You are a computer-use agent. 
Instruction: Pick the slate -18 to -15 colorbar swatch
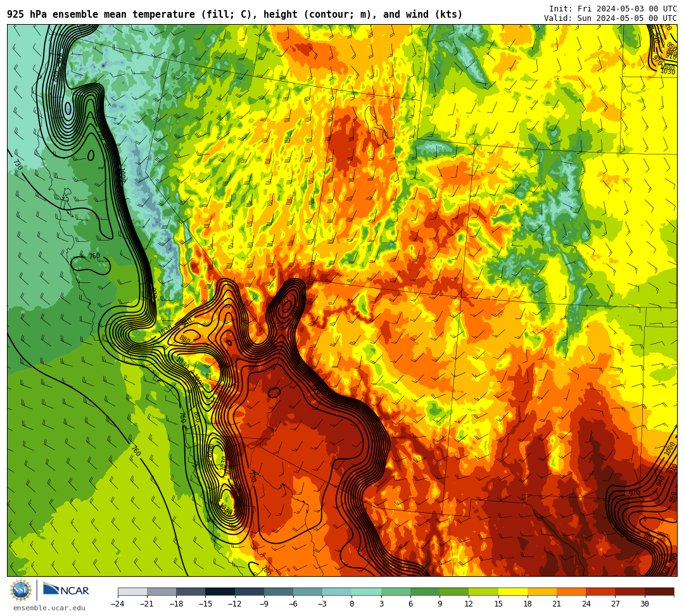(x=191, y=591)
